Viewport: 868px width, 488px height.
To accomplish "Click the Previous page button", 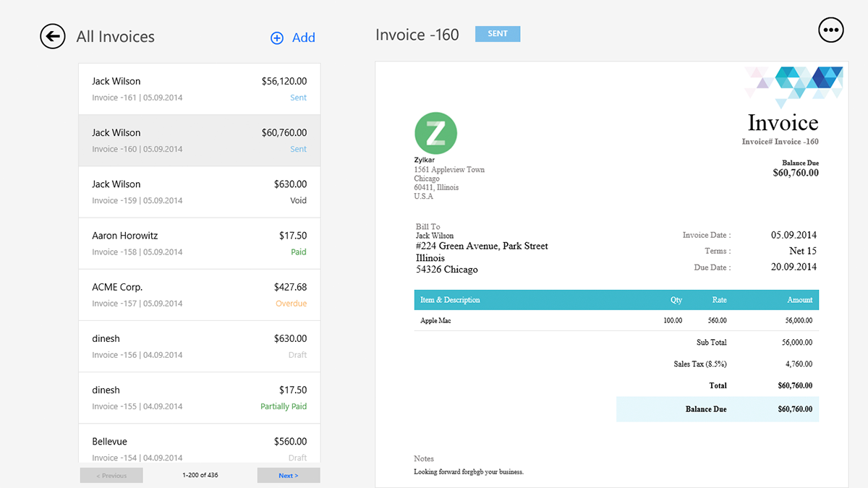I will (111, 475).
